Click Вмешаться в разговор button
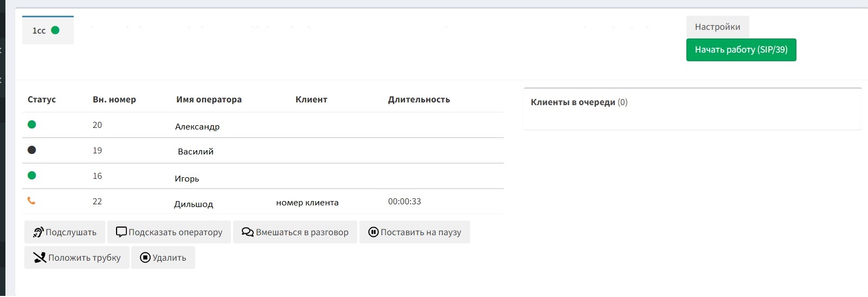The height and width of the screenshot is (297, 868). pyautogui.click(x=295, y=232)
